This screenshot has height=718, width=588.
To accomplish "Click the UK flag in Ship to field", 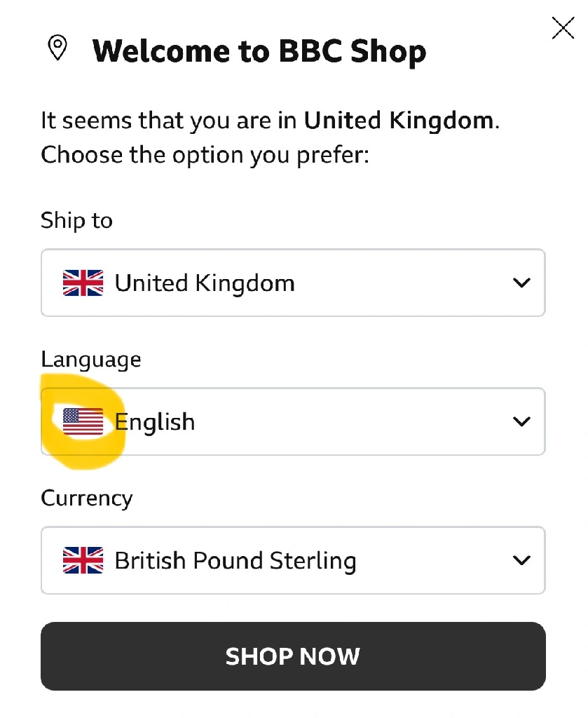I will [x=83, y=283].
